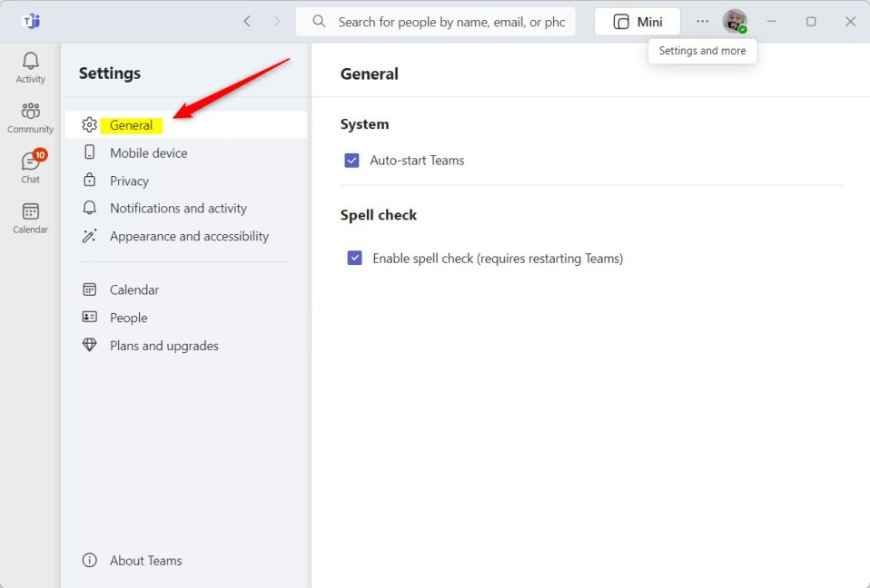The width and height of the screenshot is (870, 588).
Task: Open About Teams
Action: (186, 560)
